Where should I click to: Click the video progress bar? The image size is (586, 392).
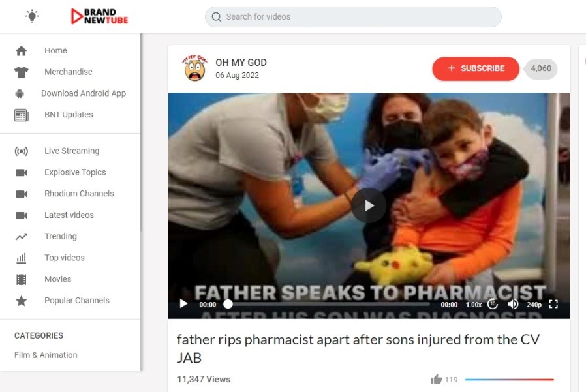click(327, 304)
